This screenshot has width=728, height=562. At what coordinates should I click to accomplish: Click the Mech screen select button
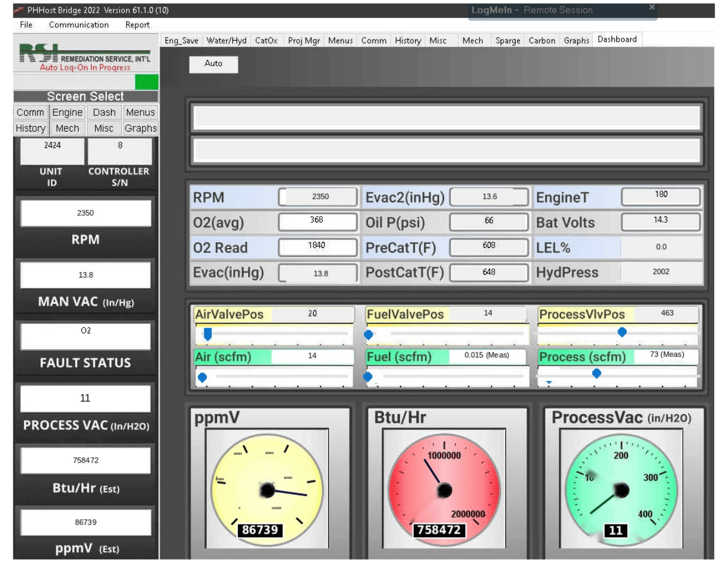pyautogui.click(x=67, y=128)
